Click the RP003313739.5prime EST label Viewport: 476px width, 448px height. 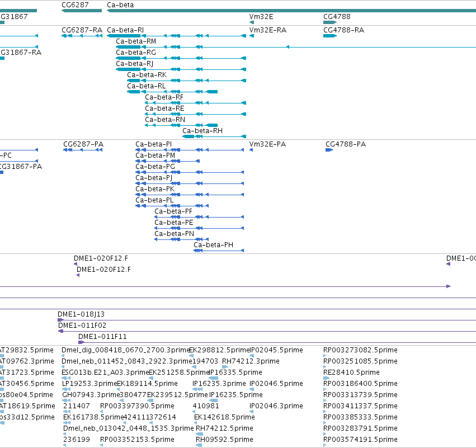click(360, 395)
